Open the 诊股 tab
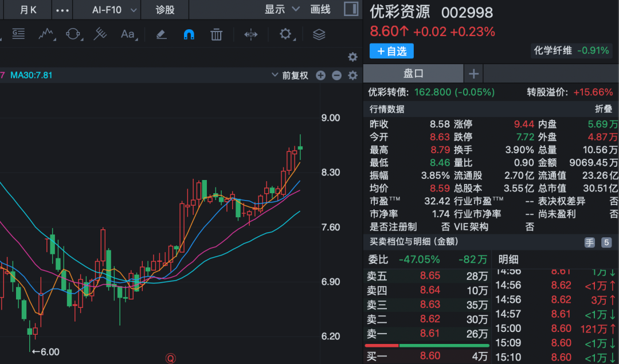 tap(165, 10)
